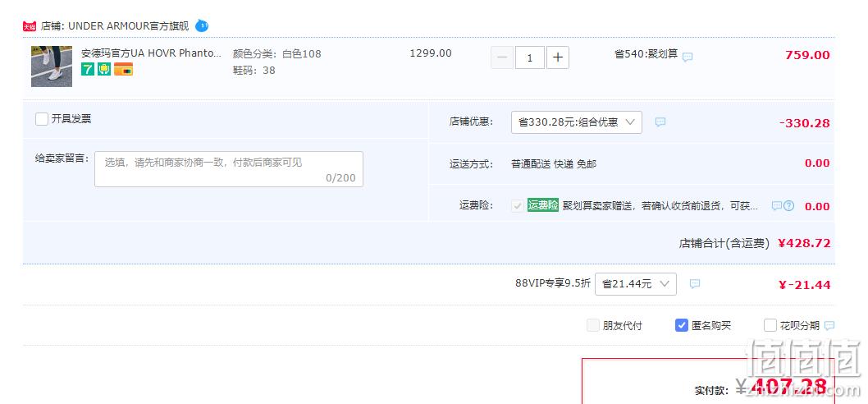This screenshot has height=404, width=868.
Task: Click the original price 1299.00
Action: [x=431, y=53]
